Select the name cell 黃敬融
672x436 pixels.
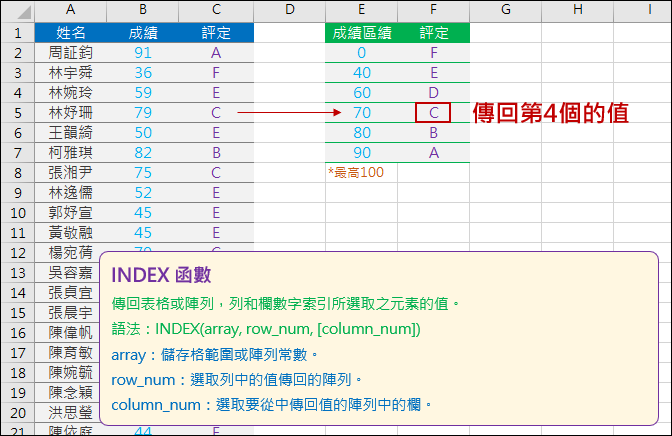point(70,233)
